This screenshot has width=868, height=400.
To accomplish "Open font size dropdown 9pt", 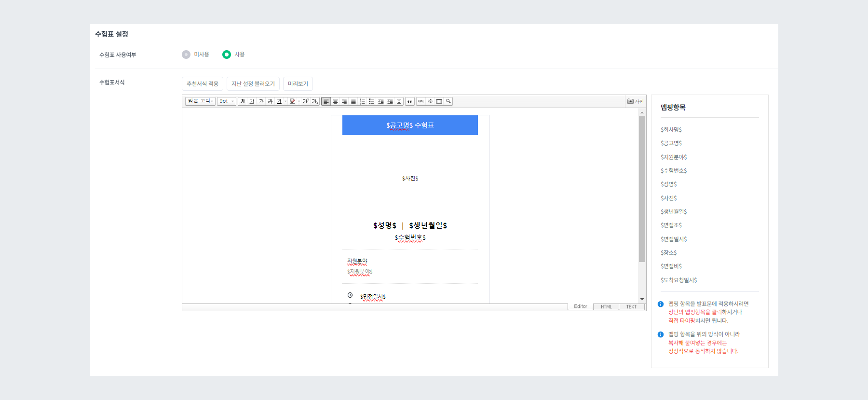I will click(x=227, y=101).
